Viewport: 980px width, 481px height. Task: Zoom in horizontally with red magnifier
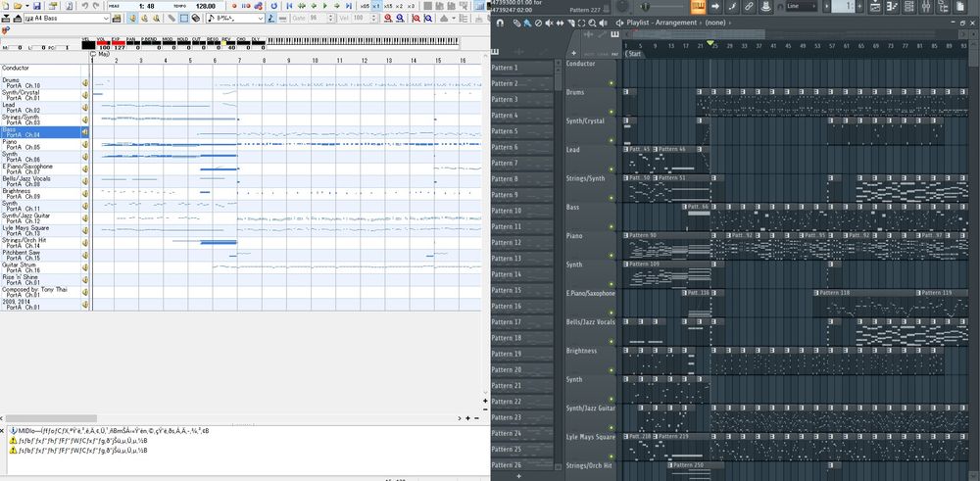(x=388, y=18)
